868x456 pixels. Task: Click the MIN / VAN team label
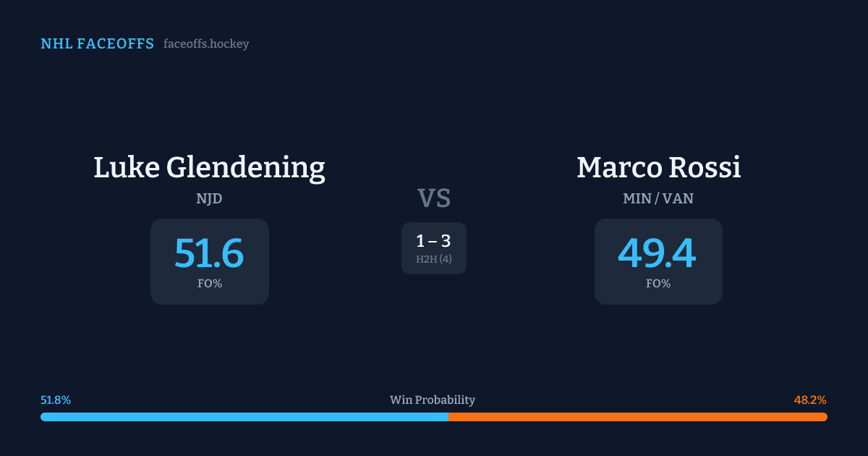[x=658, y=198]
